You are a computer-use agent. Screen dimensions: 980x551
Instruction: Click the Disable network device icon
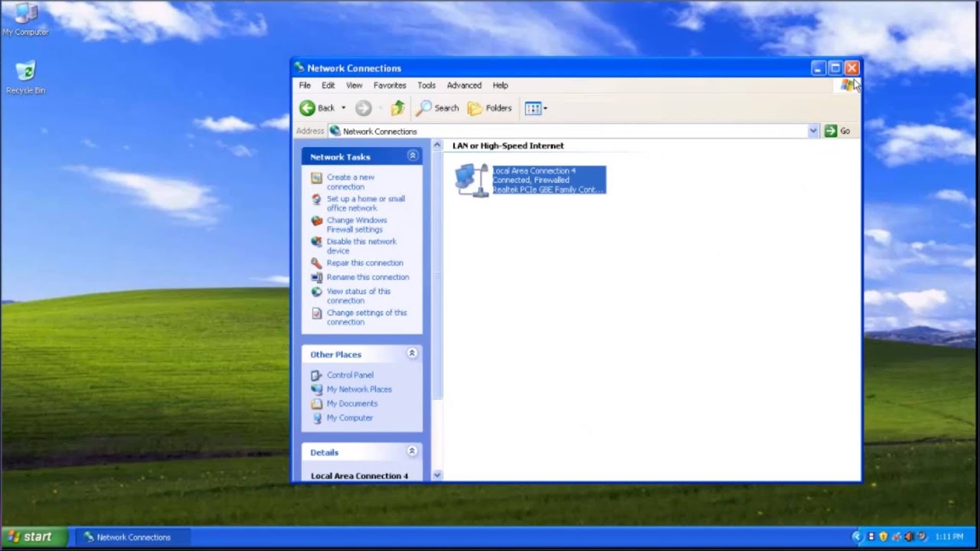pyautogui.click(x=316, y=242)
